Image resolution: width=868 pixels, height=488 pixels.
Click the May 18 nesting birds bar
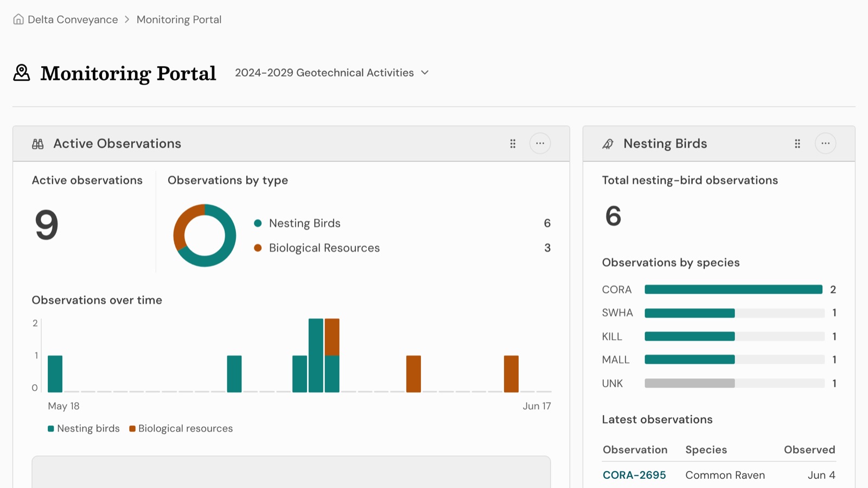coord(55,373)
